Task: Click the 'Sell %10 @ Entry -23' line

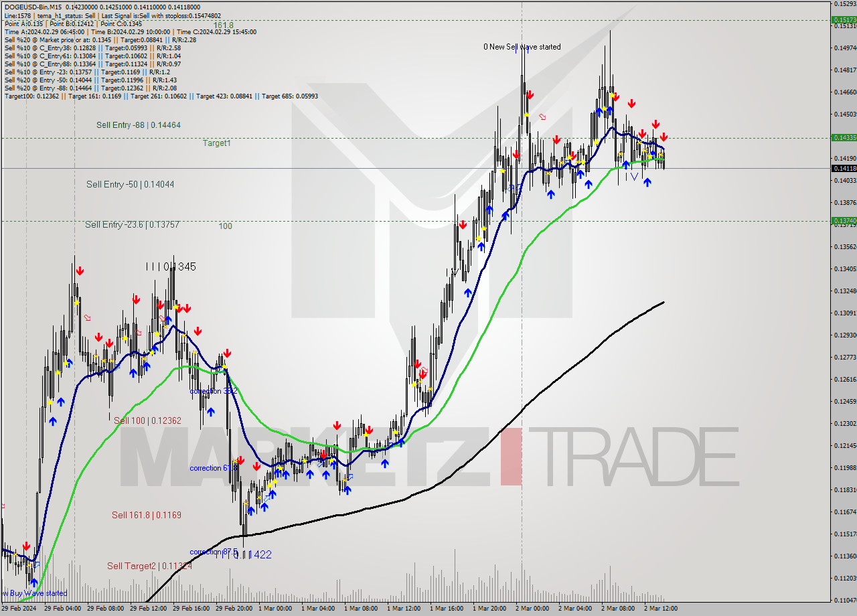Action: point(87,72)
